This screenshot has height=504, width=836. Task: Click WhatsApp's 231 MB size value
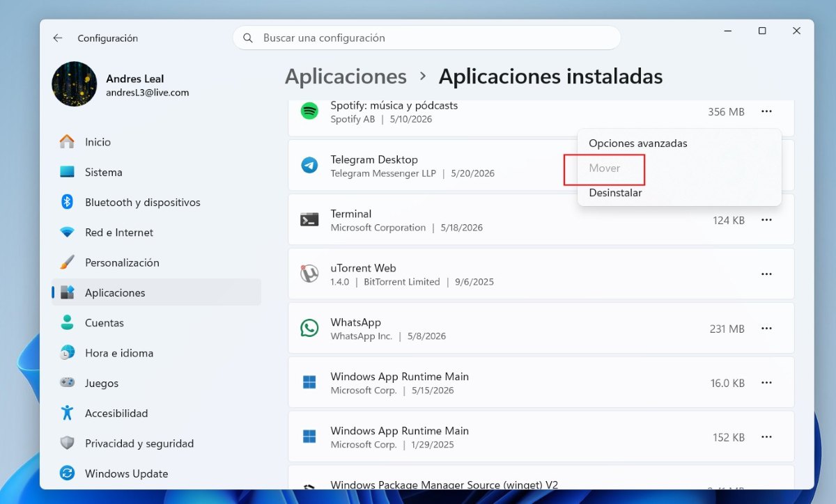click(x=727, y=329)
